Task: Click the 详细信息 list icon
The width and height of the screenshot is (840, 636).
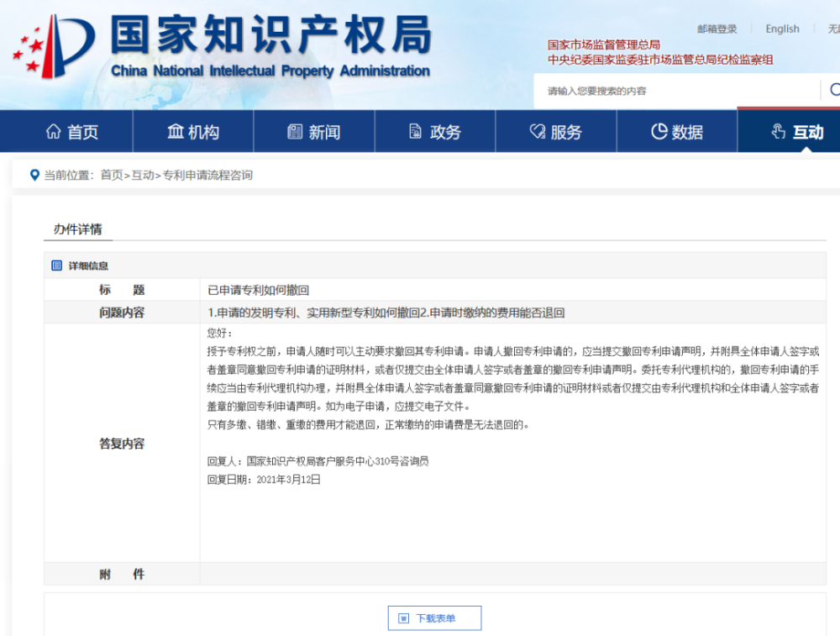Action: click(57, 265)
